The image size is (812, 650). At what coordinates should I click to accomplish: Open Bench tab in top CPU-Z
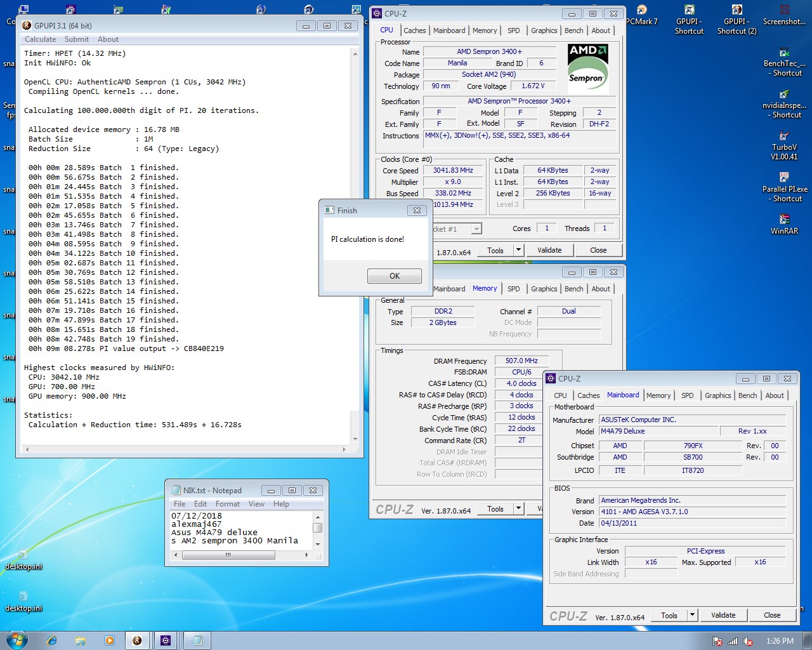tap(573, 30)
